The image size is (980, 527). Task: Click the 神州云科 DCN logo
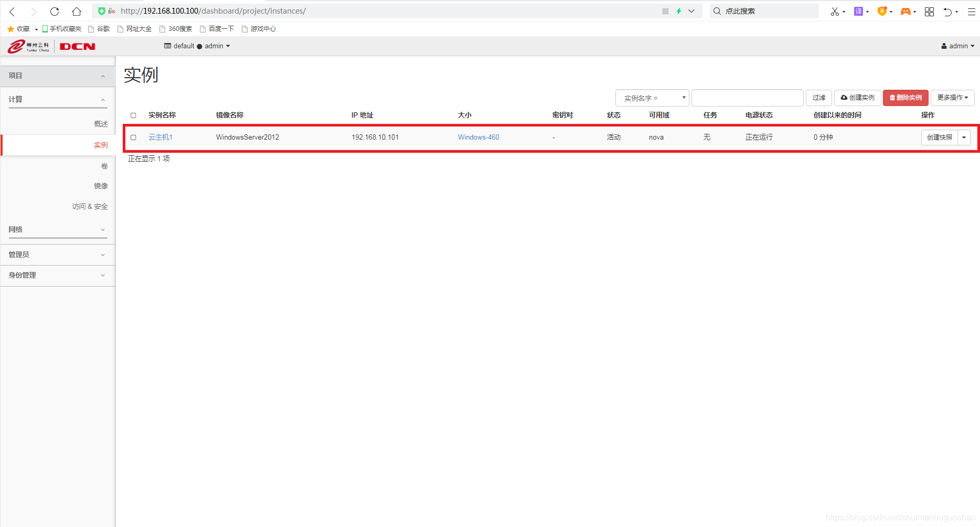(x=51, y=46)
